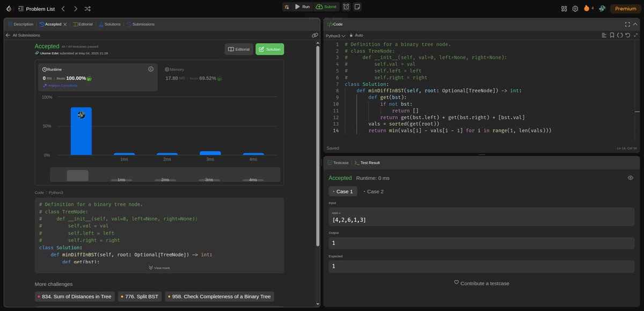Viewport: 644px width, 311px height.
Task: Copy submission link chain icon
Action: point(315,35)
